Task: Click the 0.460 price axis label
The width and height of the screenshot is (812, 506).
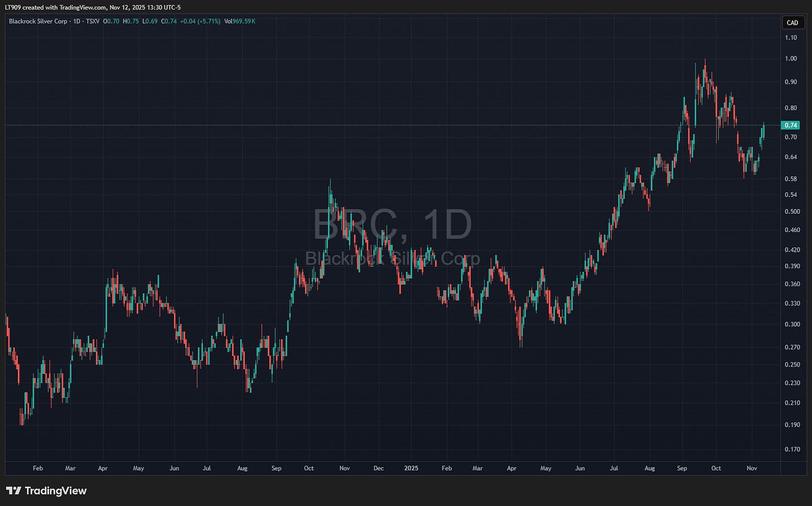Action: point(792,230)
